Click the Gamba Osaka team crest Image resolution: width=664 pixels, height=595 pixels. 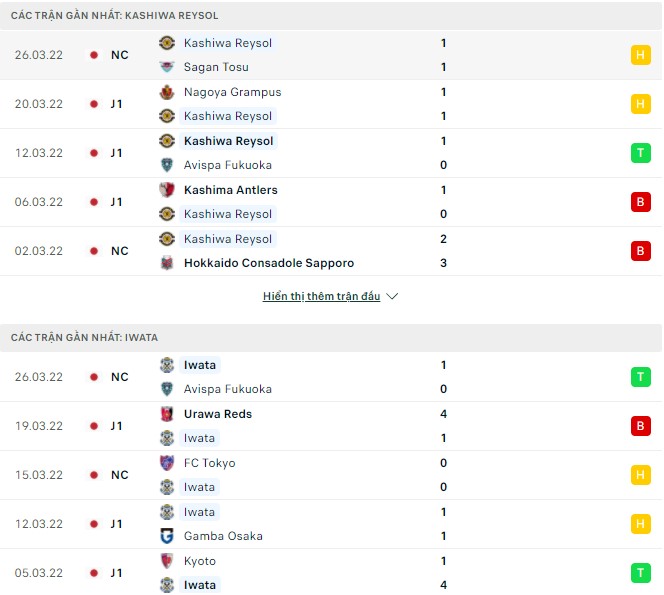pyautogui.click(x=167, y=536)
